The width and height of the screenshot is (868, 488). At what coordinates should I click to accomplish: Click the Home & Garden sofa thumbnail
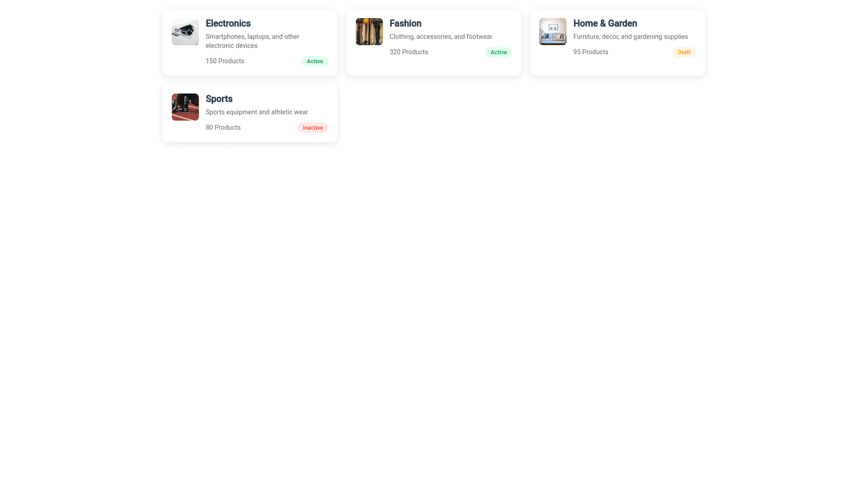tap(552, 32)
